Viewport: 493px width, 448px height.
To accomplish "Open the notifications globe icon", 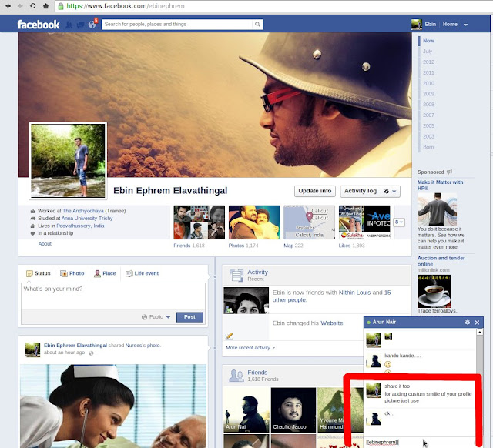I will 92,24.
